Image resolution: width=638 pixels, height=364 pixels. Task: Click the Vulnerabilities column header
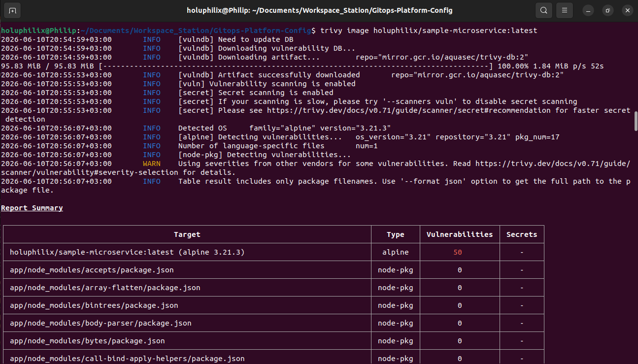pos(460,234)
